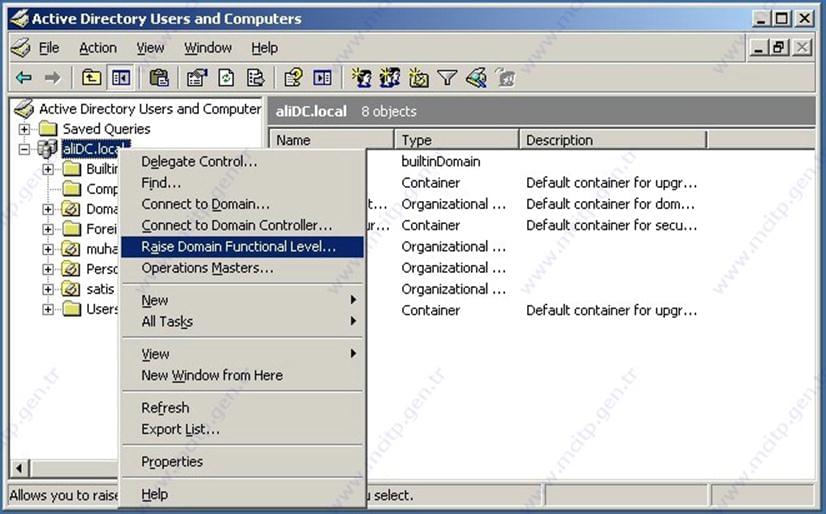Click the MMC console icon beside File
Screen dimensions: 826x514
tap(21, 48)
